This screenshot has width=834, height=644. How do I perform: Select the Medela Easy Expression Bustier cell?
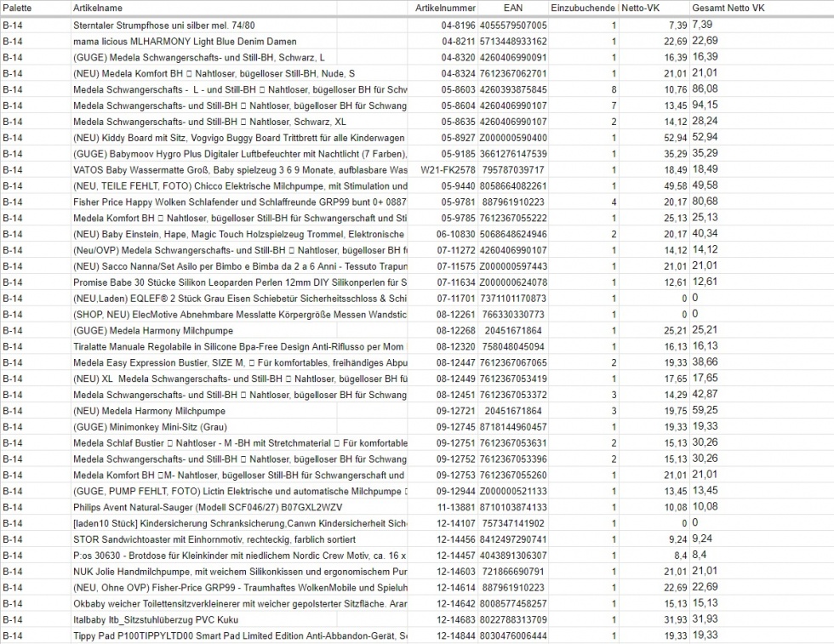click(x=239, y=362)
